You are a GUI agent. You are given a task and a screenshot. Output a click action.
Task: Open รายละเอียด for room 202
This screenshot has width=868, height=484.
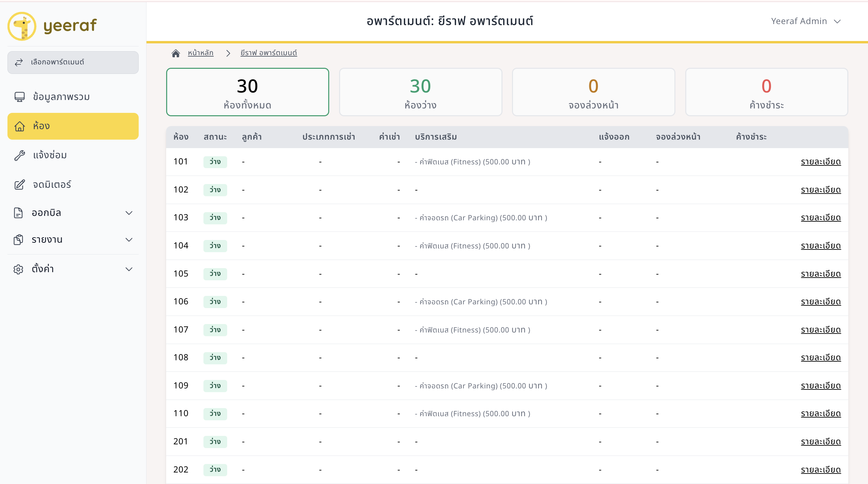coord(821,470)
